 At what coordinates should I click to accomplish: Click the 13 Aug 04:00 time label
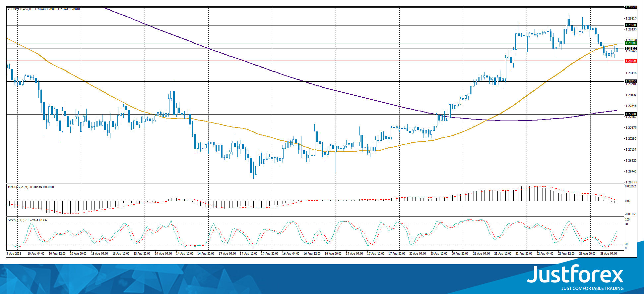pyautogui.click(x=99, y=254)
